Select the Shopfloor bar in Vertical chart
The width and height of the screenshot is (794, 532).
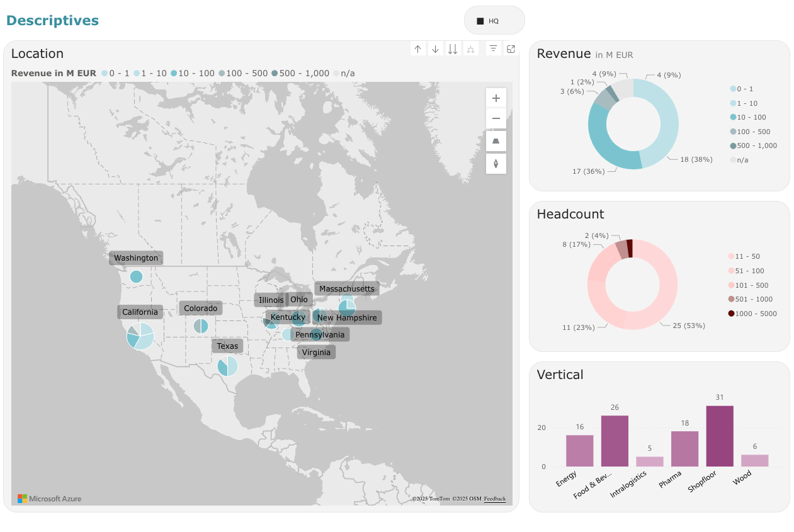(720, 436)
